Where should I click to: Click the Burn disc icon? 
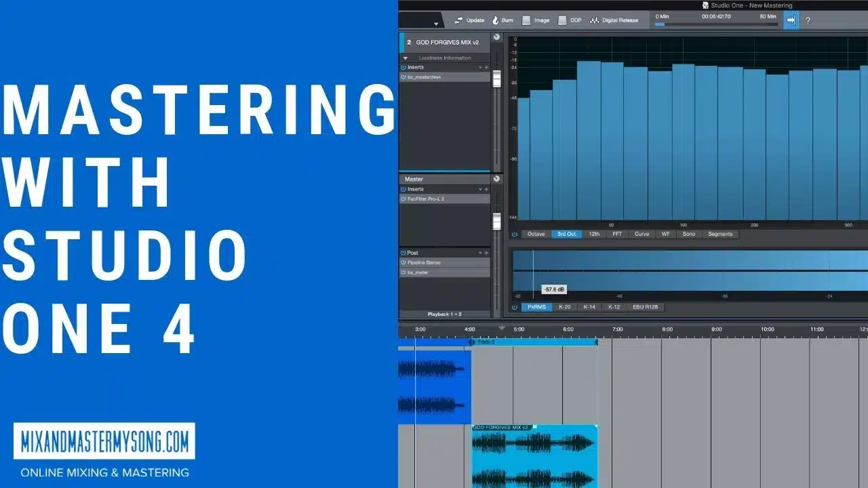click(495, 20)
